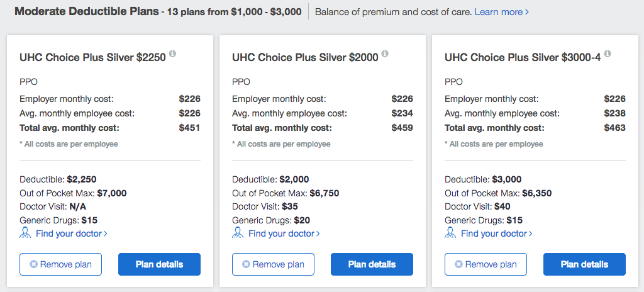Image resolution: width=644 pixels, height=292 pixels.
Task: Select the UHC Choice Plus Silver $2000 title
Action: pyautogui.click(x=305, y=57)
